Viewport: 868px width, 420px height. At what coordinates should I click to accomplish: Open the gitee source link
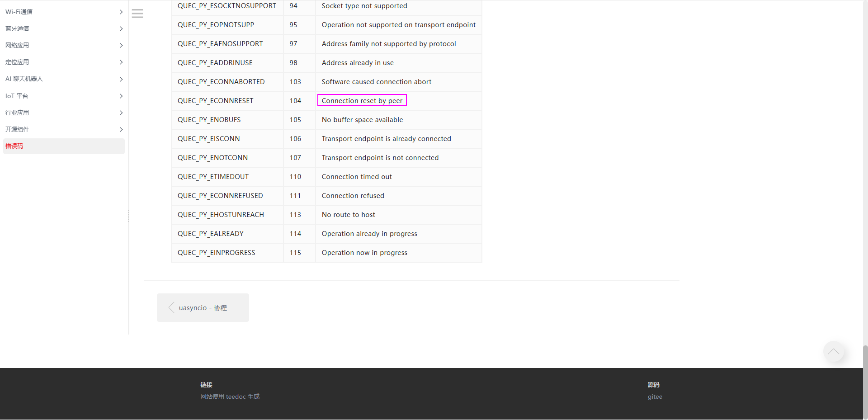655,396
